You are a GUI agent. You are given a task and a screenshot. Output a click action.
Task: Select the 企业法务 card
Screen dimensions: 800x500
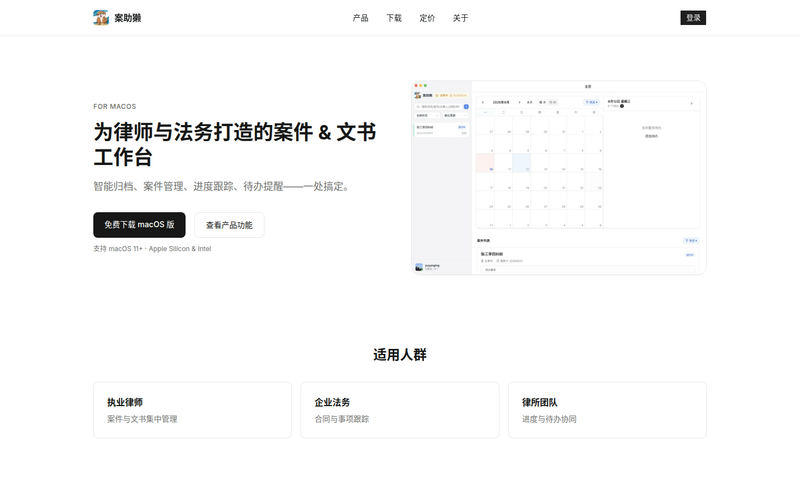pos(400,410)
